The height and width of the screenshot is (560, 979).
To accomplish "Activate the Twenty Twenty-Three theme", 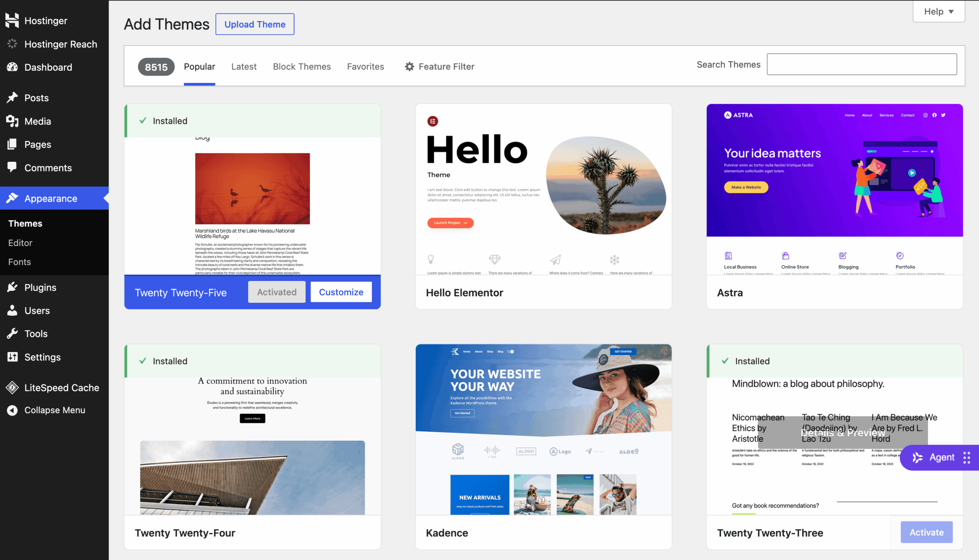I will click(x=926, y=532).
